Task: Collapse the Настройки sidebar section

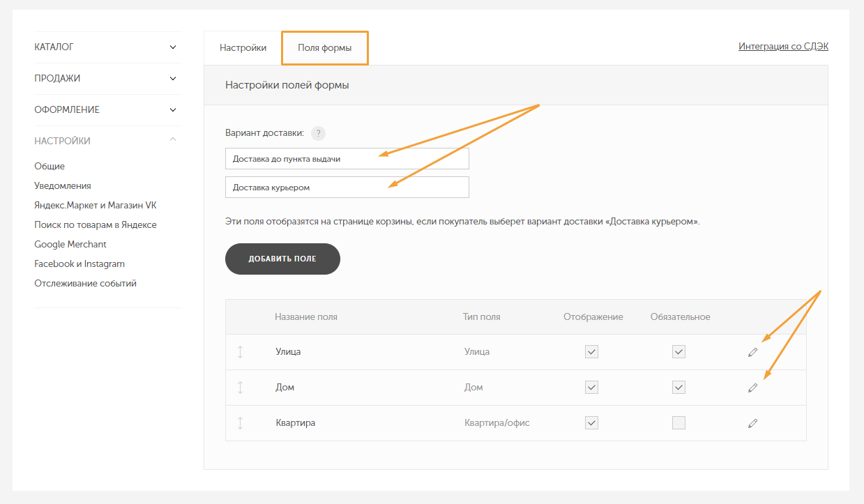Action: pyautogui.click(x=107, y=141)
